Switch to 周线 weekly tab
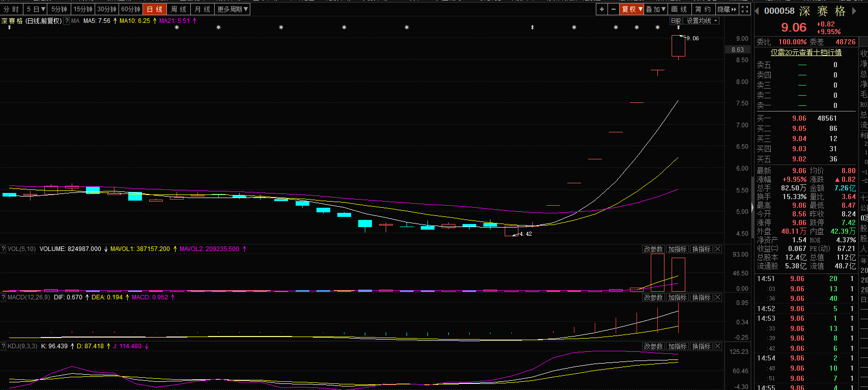The width and height of the screenshot is (868, 390). pyautogui.click(x=179, y=9)
